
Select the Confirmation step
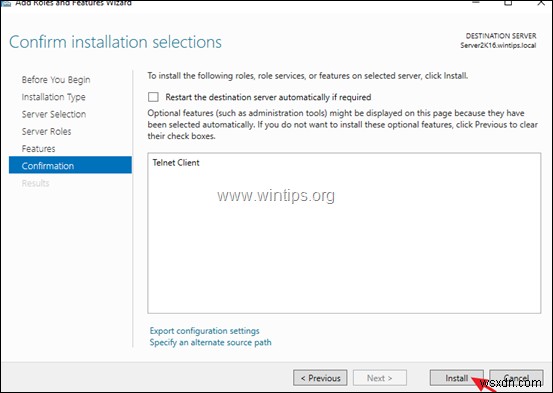pos(70,165)
